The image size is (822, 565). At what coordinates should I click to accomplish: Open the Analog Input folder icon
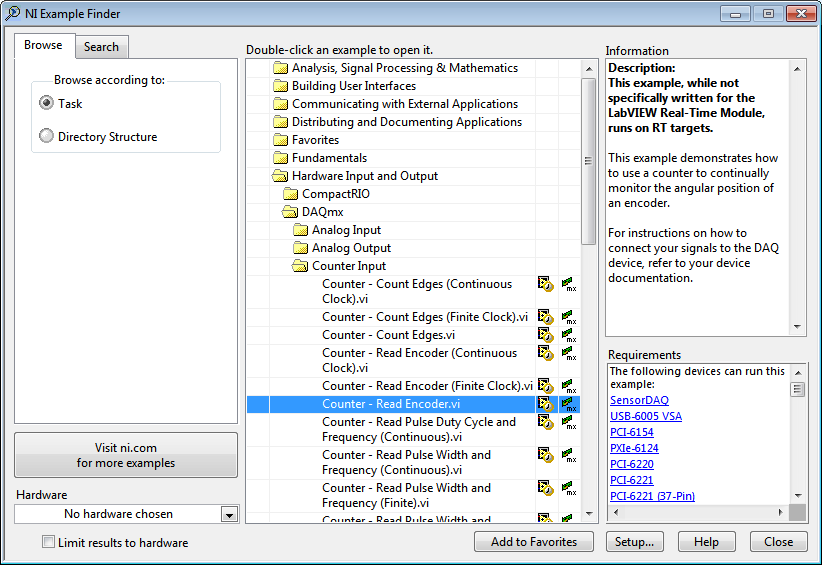(300, 230)
